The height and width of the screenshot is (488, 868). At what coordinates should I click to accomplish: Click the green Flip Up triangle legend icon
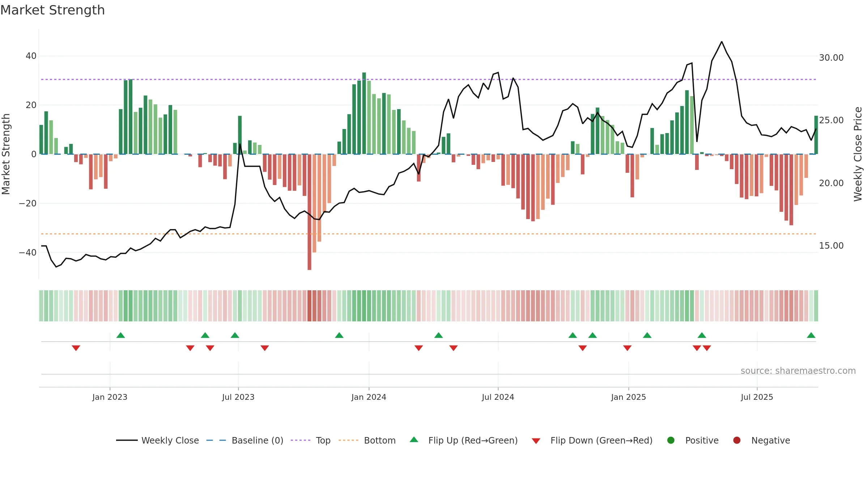point(414,440)
